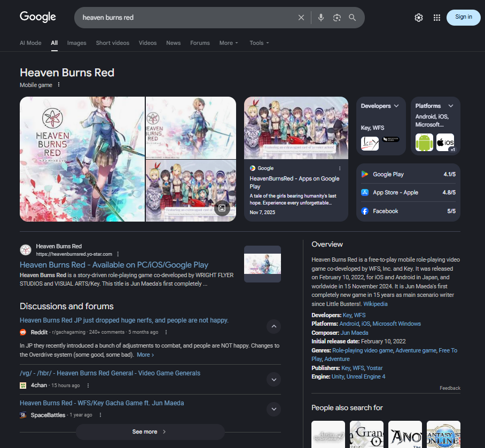Click Feedback under the overview panel
Screen dimensions: 485x448
pos(450,388)
